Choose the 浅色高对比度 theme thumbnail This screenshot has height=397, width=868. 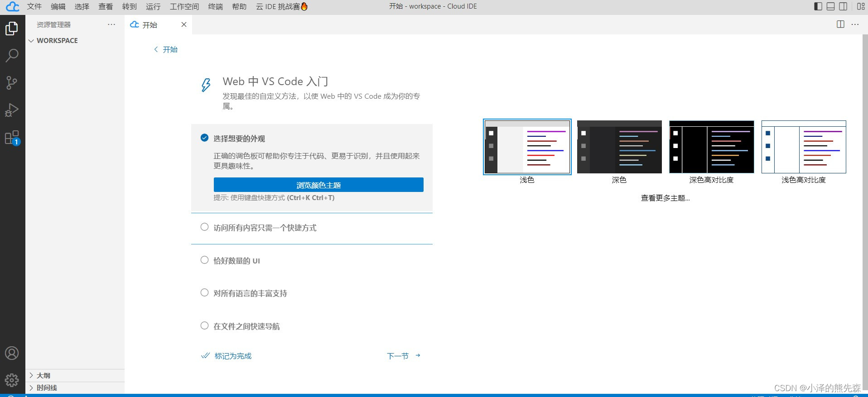coord(804,147)
